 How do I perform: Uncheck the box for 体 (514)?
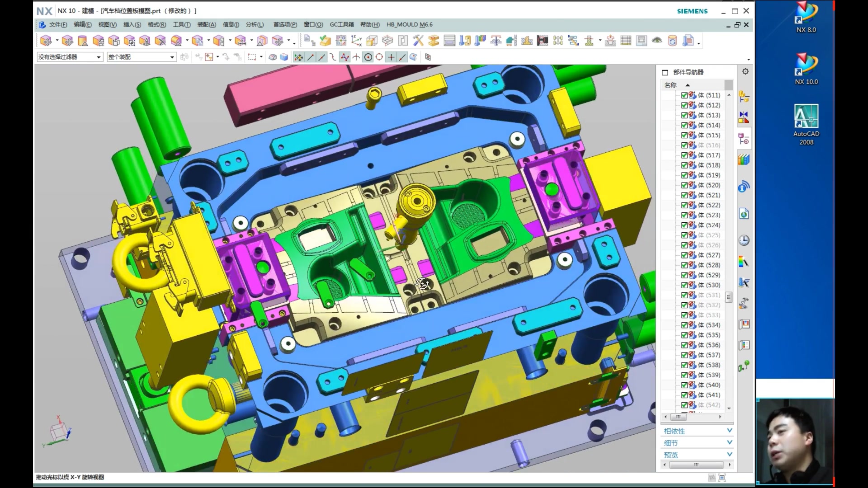click(x=684, y=125)
